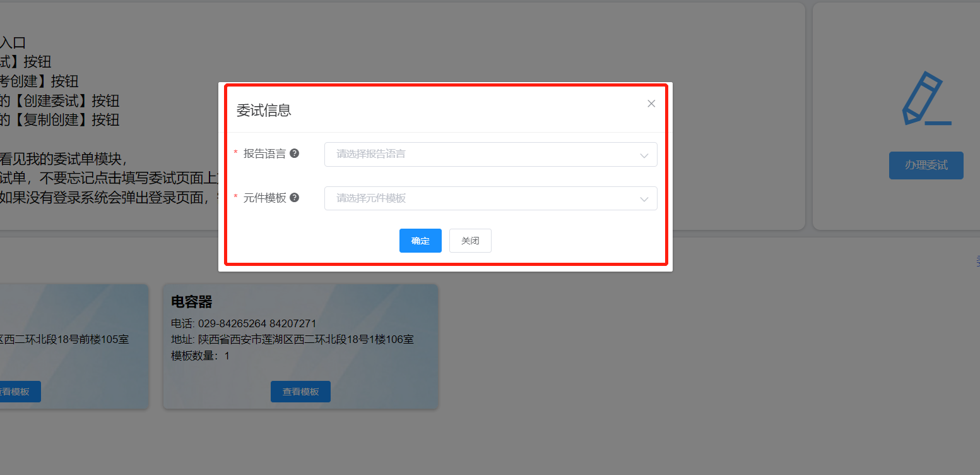Screen dimensions: 980x475
Task: Confirm with the blue 确定 button
Action: (x=420, y=241)
